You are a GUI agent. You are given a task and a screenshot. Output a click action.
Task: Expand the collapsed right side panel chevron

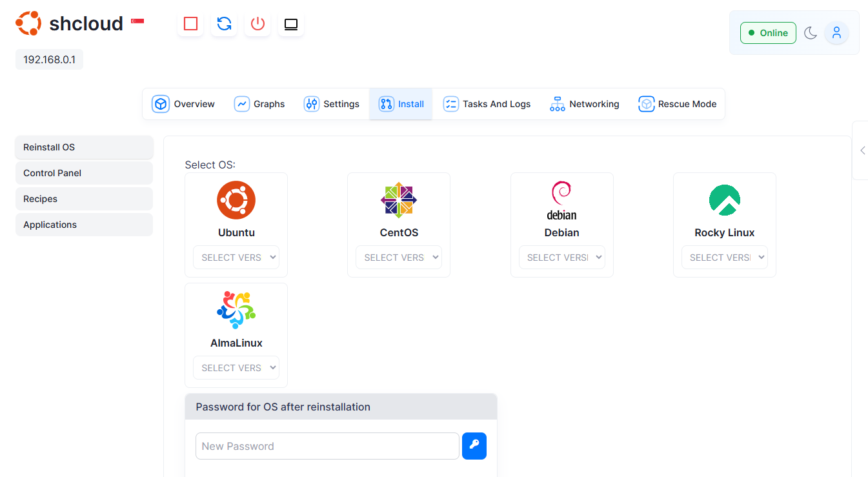point(862,150)
